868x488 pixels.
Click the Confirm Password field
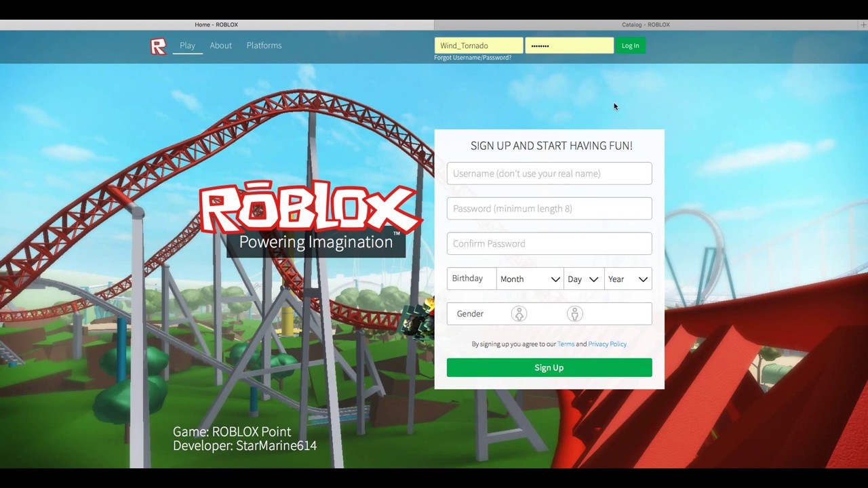[549, 244]
